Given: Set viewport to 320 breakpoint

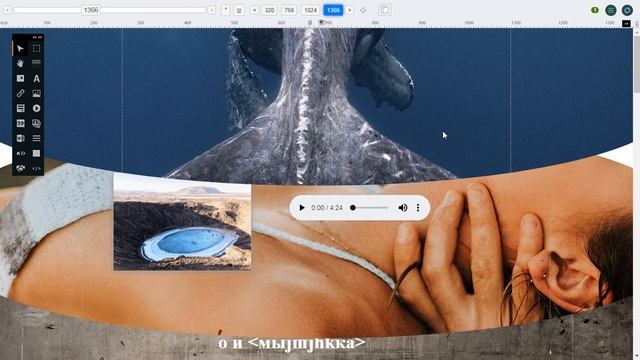Looking at the screenshot, I should click(x=269, y=10).
